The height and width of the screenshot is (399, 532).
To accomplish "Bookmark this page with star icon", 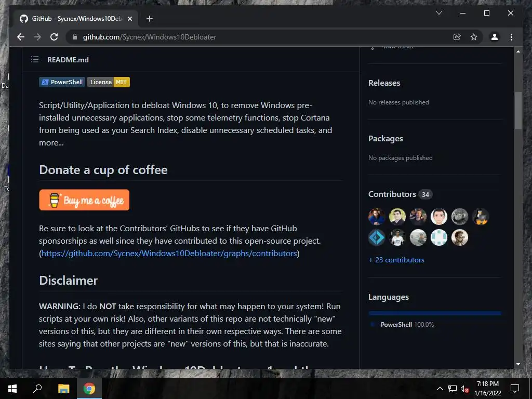I will coord(474,37).
